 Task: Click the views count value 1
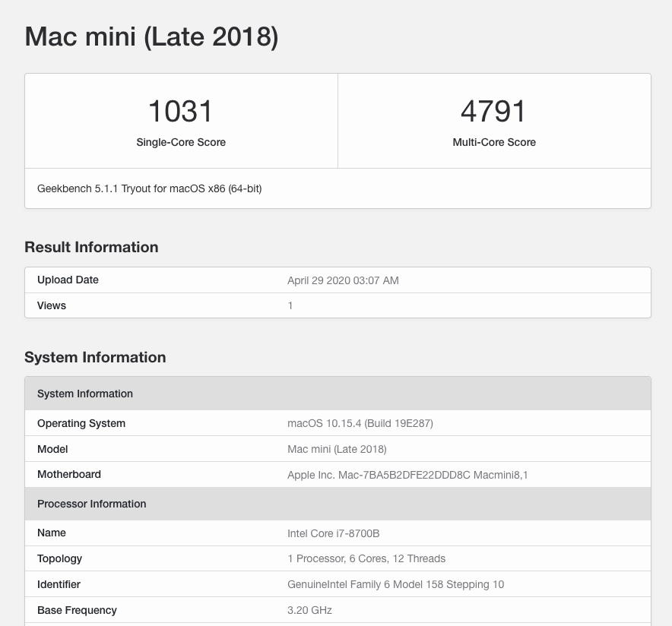click(x=290, y=305)
